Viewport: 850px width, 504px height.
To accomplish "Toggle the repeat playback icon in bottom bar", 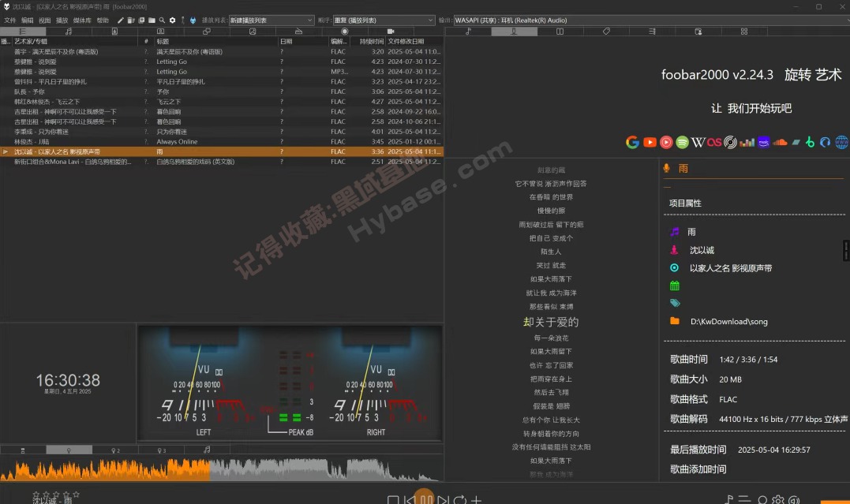I will (x=459, y=500).
